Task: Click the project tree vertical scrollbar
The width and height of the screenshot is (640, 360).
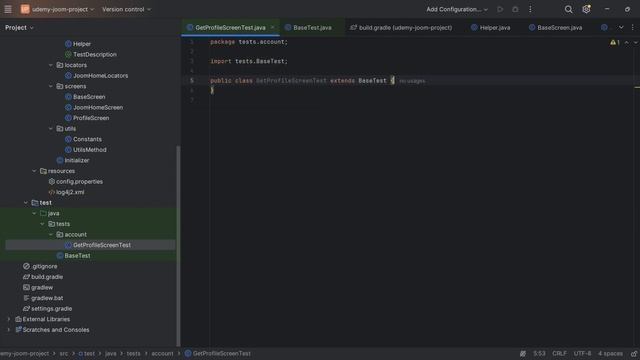Action: [178, 245]
